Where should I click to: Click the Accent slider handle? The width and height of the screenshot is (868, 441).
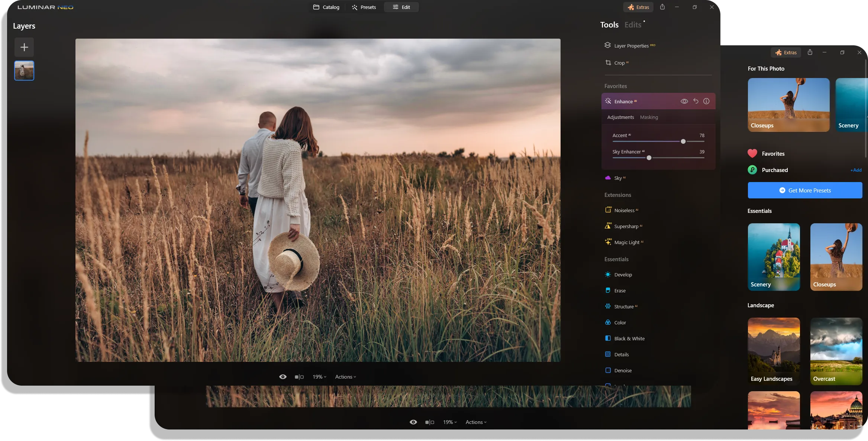[x=683, y=142]
